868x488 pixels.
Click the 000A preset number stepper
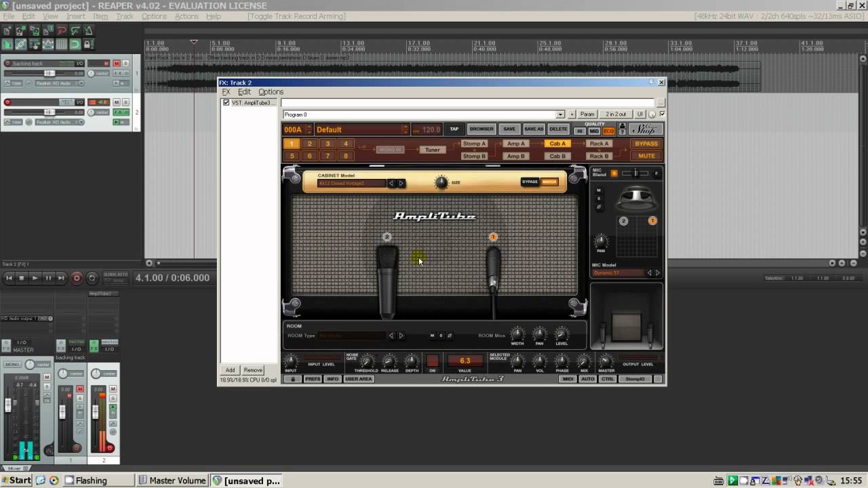[309, 129]
